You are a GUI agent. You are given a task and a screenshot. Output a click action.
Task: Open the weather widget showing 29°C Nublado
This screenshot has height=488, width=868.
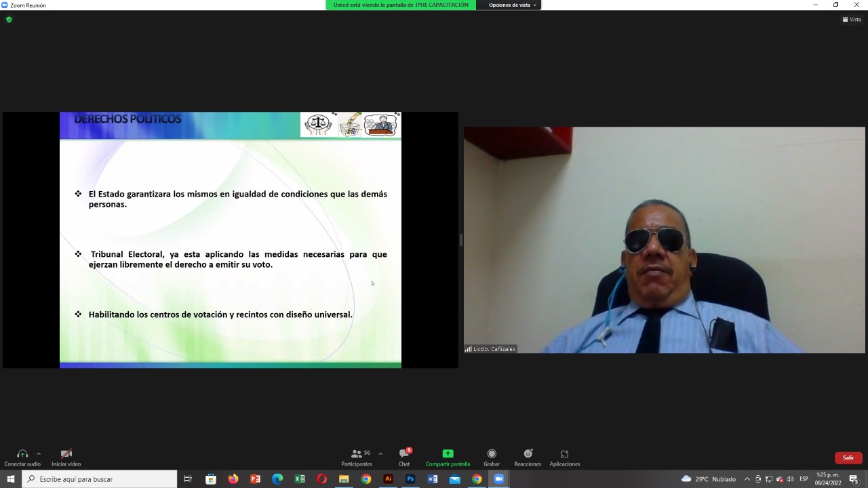[x=709, y=479]
